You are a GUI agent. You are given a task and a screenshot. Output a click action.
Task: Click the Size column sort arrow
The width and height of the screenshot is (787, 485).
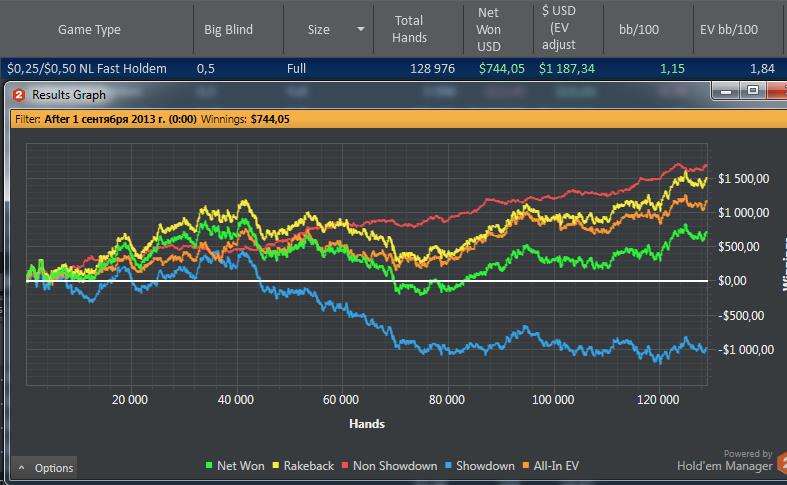tap(360, 29)
